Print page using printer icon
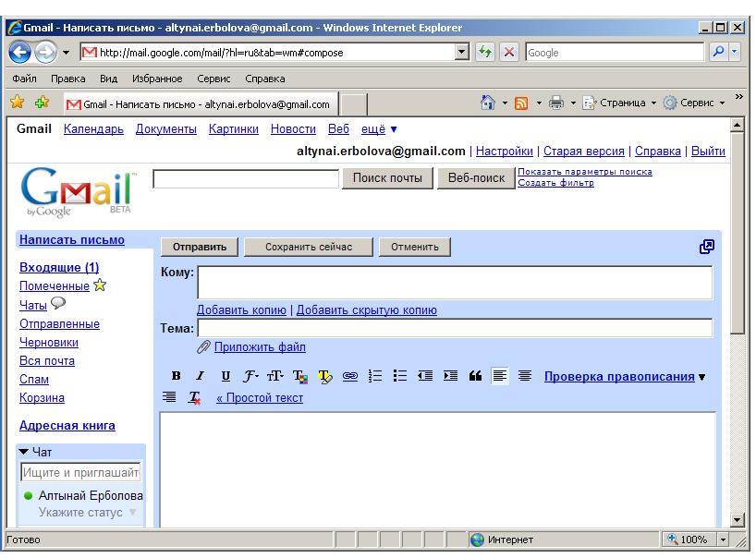 pyautogui.click(x=556, y=103)
